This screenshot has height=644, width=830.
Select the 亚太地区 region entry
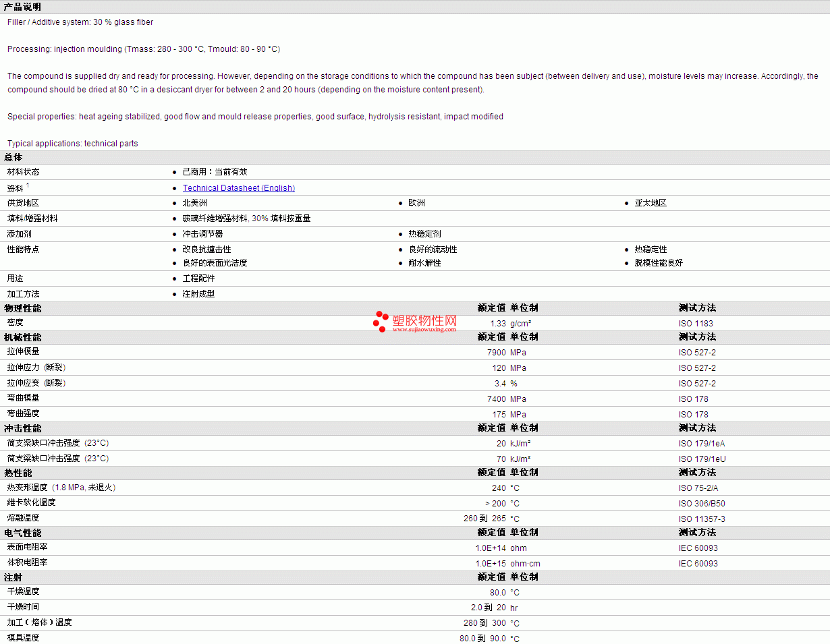pos(651,203)
